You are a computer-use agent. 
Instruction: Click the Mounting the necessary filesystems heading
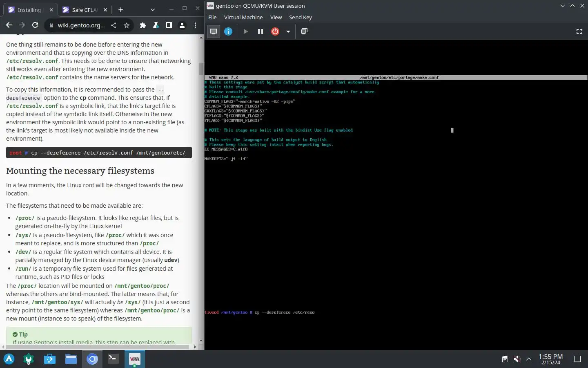pyautogui.click(x=80, y=171)
